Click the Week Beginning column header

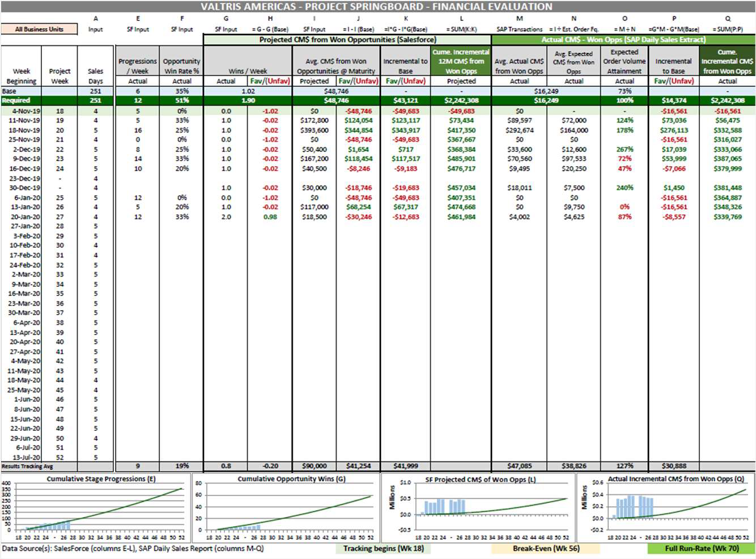pos(22,76)
